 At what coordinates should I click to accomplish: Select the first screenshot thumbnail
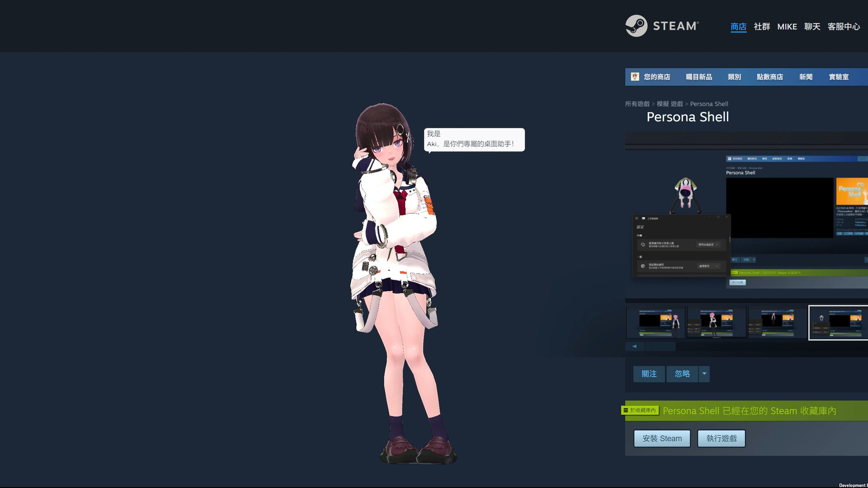tap(656, 323)
